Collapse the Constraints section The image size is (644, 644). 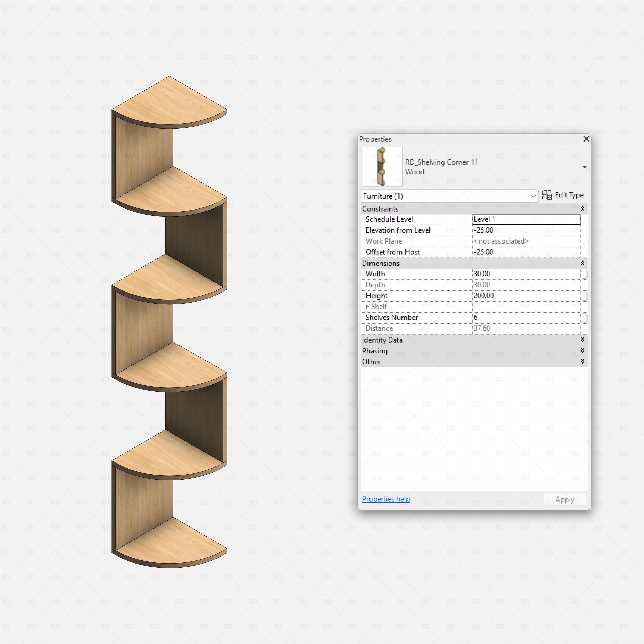pyautogui.click(x=583, y=208)
